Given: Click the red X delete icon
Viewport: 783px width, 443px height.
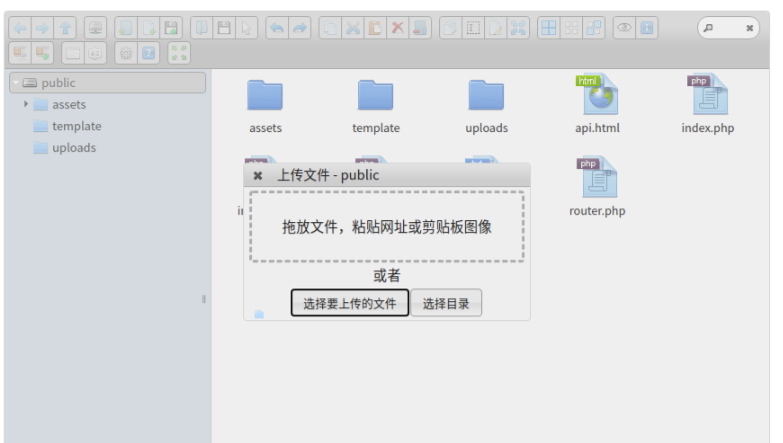Looking at the screenshot, I should click(x=397, y=28).
